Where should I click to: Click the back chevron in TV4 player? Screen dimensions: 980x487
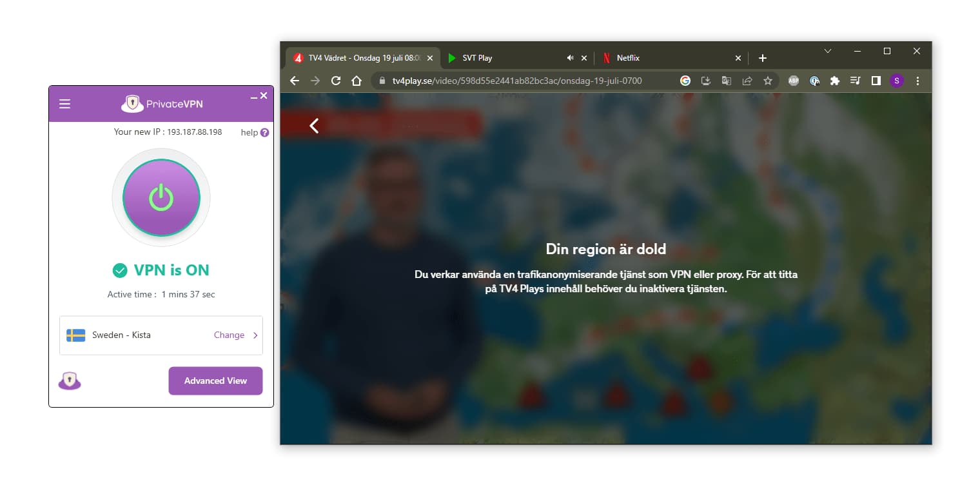tap(314, 125)
